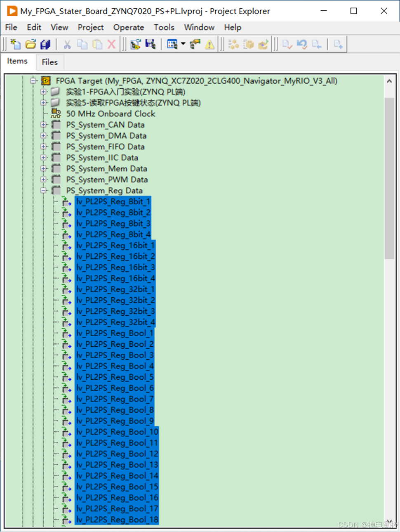Expand the 实验1-FPGA入门实验 folder
The width and height of the screenshot is (400, 532).
(x=44, y=92)
